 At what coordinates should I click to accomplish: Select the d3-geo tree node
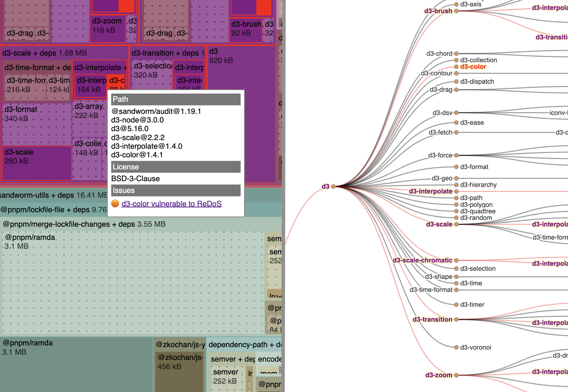456,178
